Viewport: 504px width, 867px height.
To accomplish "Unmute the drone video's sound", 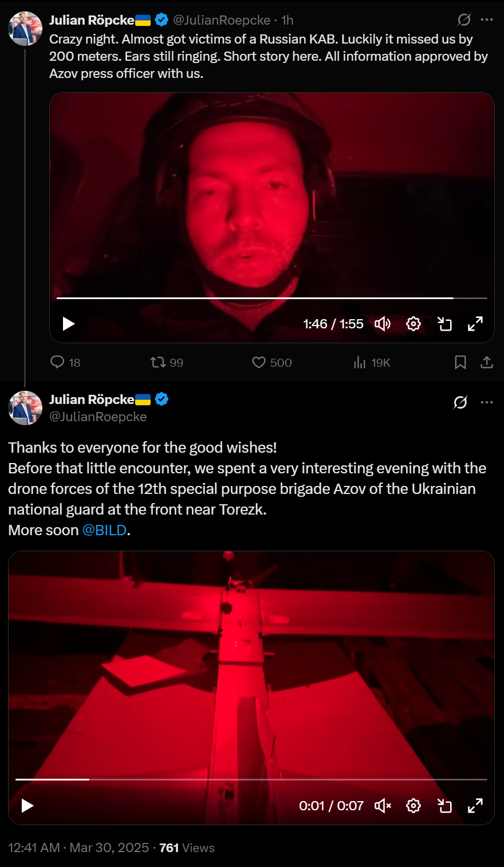I will 383,806.
